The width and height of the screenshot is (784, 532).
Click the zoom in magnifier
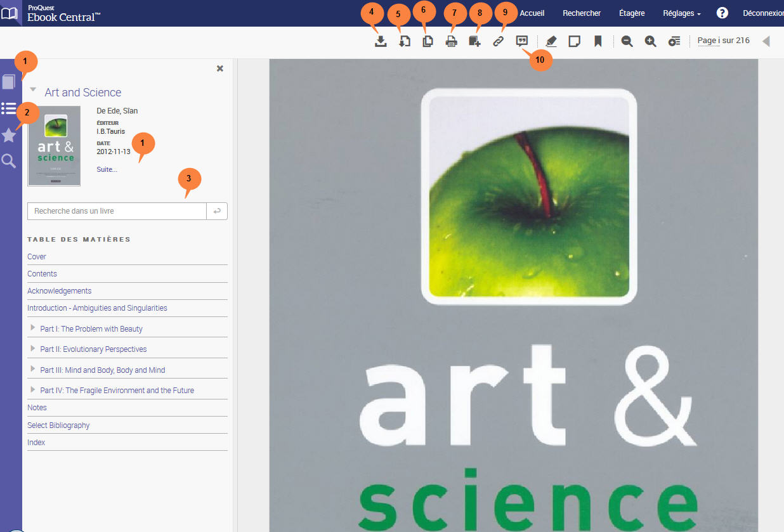(651, 42)
